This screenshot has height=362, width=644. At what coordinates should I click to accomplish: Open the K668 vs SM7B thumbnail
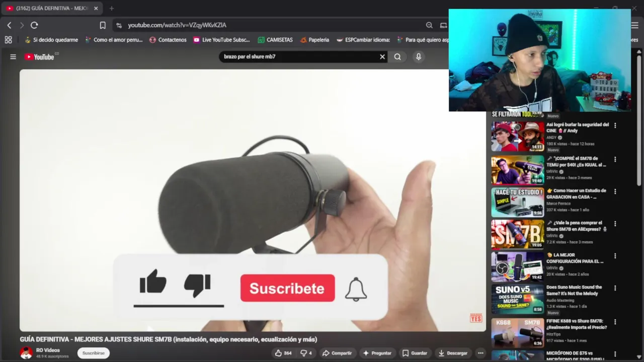click(517, 333)
